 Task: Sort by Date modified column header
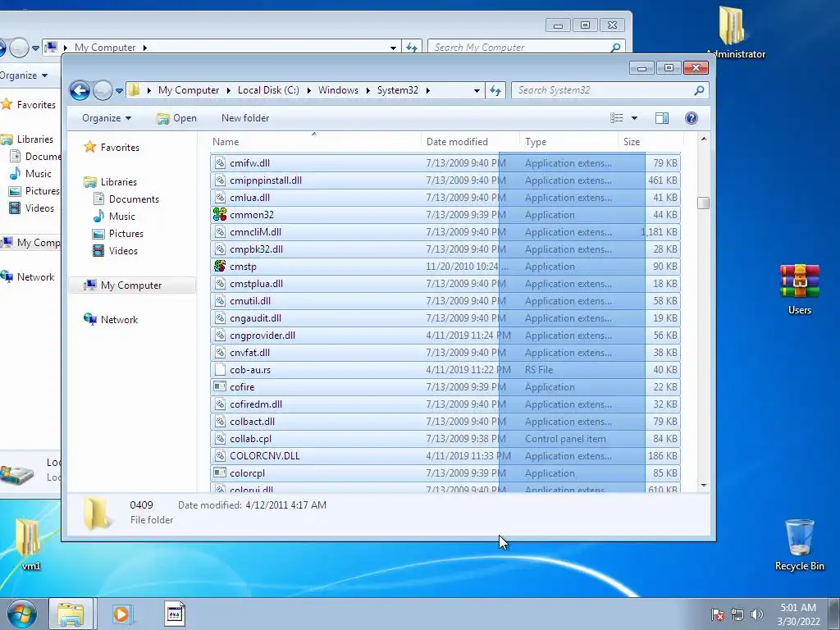[470, 142]
